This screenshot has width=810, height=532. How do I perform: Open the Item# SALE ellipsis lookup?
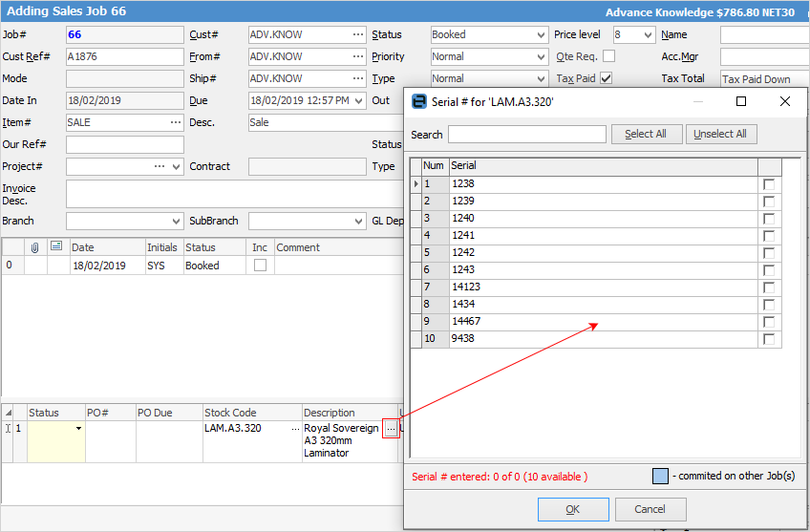coord(176,122)
